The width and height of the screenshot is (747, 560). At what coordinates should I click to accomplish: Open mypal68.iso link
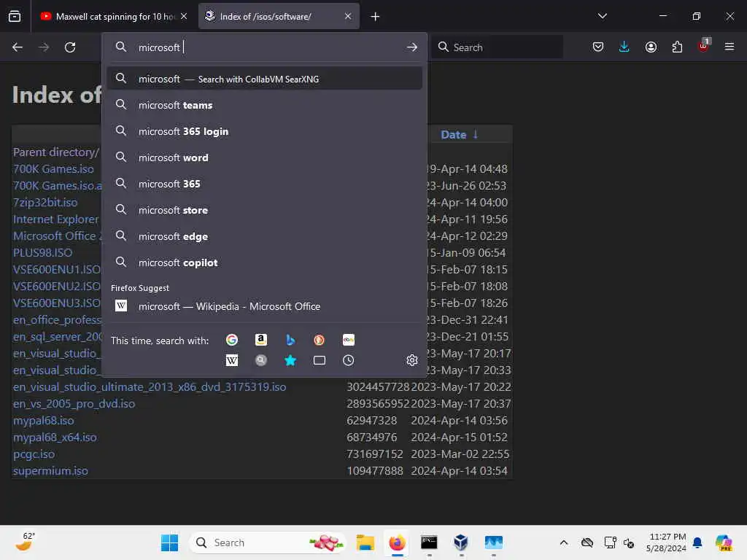pos(43,421)
